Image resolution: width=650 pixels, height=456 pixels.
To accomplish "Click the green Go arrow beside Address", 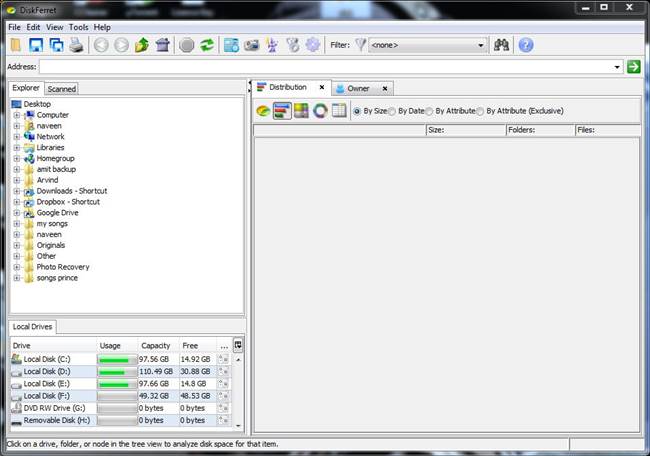I will [633, 67].
